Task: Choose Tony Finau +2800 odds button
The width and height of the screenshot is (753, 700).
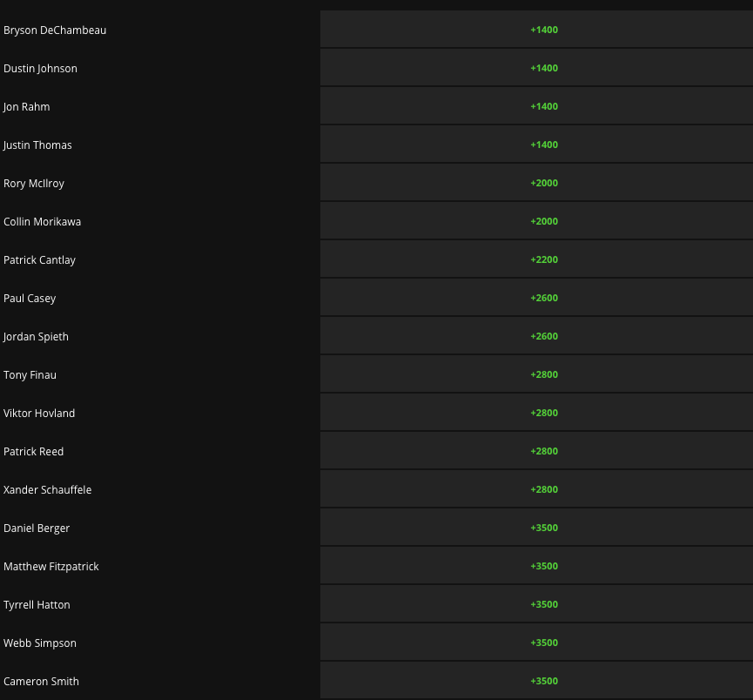Action: [x=543, y=374]
